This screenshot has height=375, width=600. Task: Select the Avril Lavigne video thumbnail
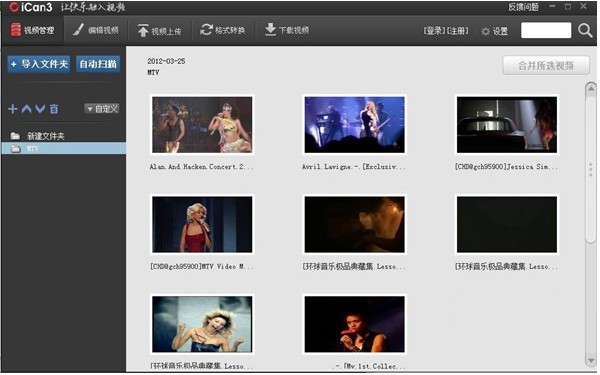coord(354,125)
